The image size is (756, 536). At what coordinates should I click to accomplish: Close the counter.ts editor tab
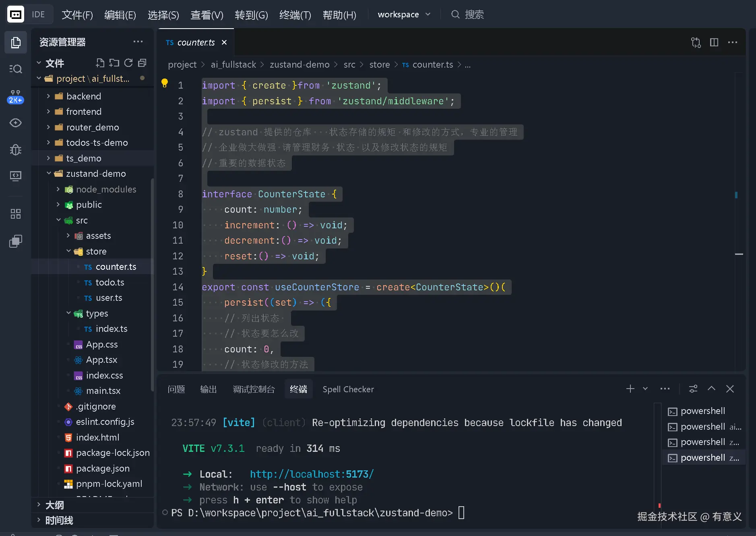pyautogui.click(x=224, y=42)
